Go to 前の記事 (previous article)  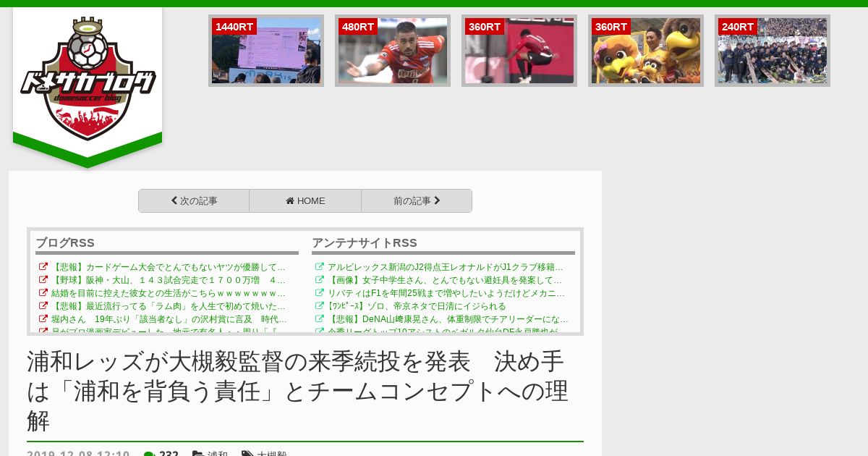point(417,201)
